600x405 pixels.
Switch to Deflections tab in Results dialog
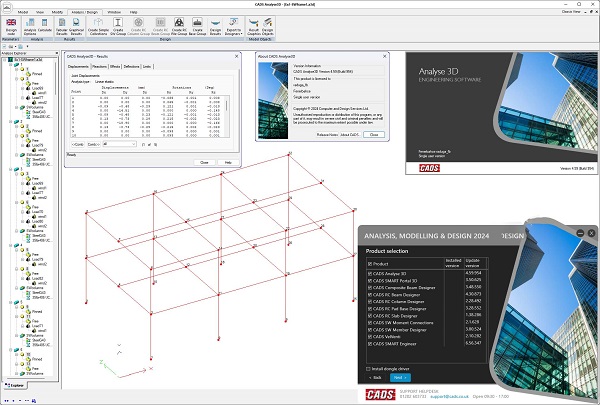pyautogui.click(x=132, y=67)
